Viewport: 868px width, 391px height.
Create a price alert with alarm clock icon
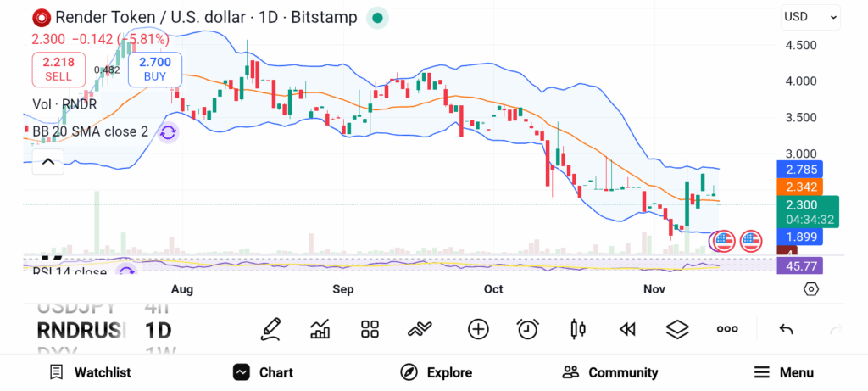point(528,329)
